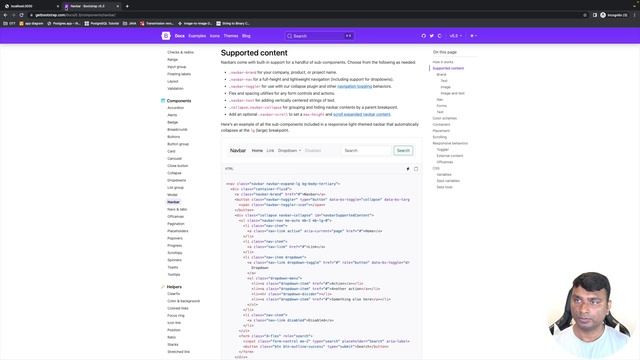Open the List group sidebar link
Screen dimensions: 640x360
[x=176, y=187]
